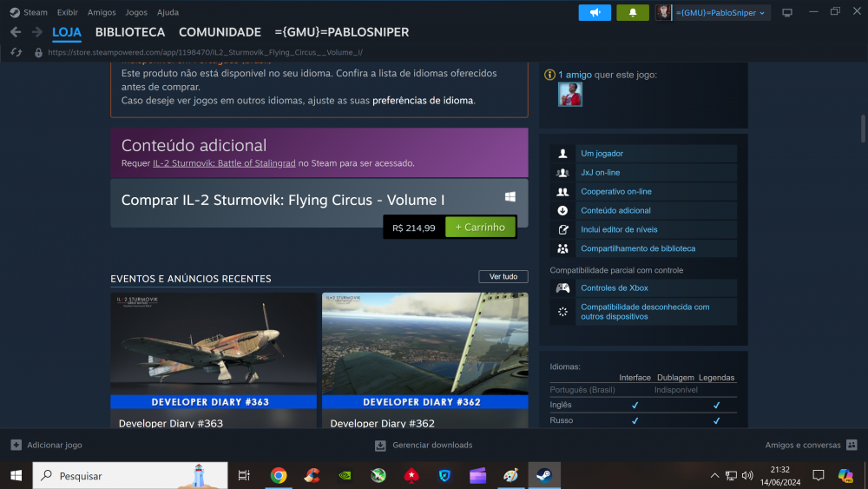Open the volume control in system tray
The image size is (868, 489).
747,475
